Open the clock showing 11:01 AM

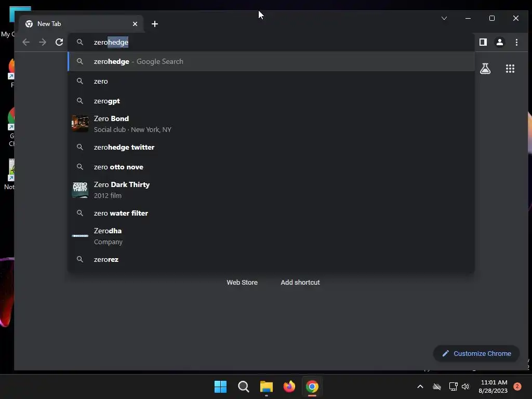click(x=494, y=387)
